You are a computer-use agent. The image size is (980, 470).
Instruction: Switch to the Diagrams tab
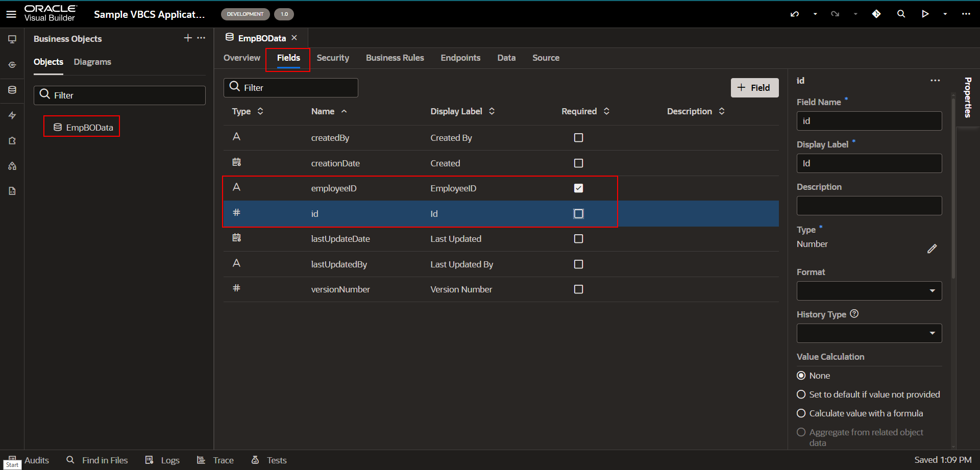coord(92,62)
